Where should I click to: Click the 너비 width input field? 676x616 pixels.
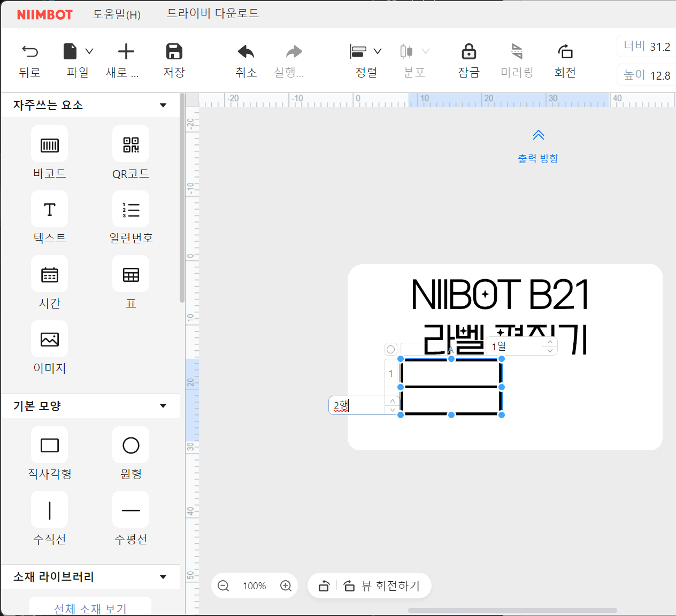pyautogui.click(x=647, y=47)
